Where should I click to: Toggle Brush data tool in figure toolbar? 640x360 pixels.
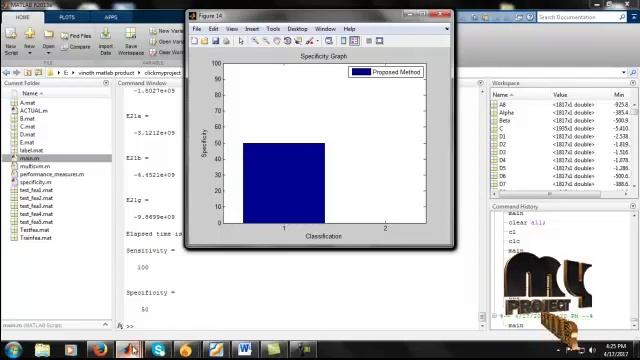[310, 41]
